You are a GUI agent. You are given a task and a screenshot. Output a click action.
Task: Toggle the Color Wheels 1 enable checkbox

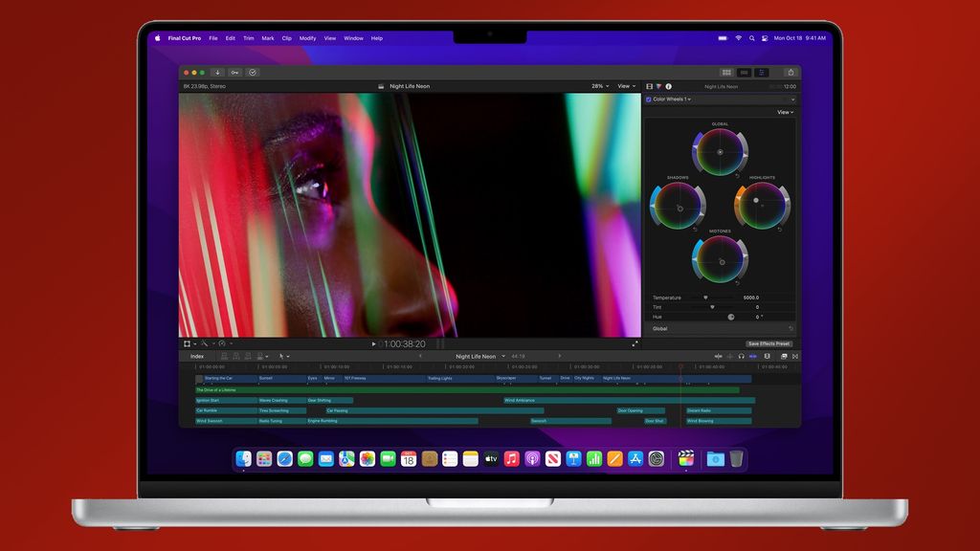coord(648,99)
